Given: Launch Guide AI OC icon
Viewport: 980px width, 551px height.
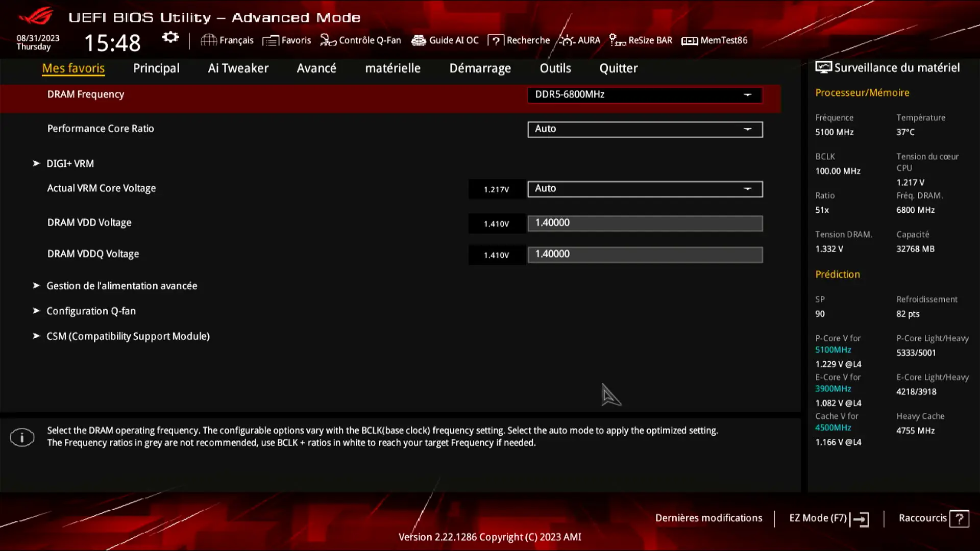Looking at the screenshot, I should tap(419, 40).
